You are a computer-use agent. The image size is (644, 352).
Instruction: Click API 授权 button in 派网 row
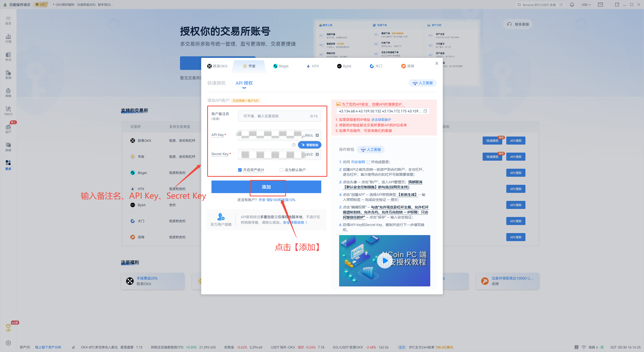(x=516, y=237)
